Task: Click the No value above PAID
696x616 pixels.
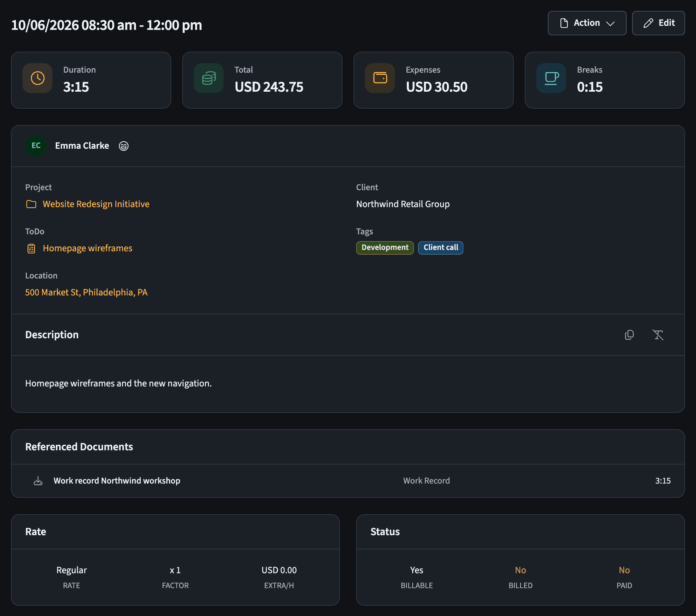Action: click(624, 570)
